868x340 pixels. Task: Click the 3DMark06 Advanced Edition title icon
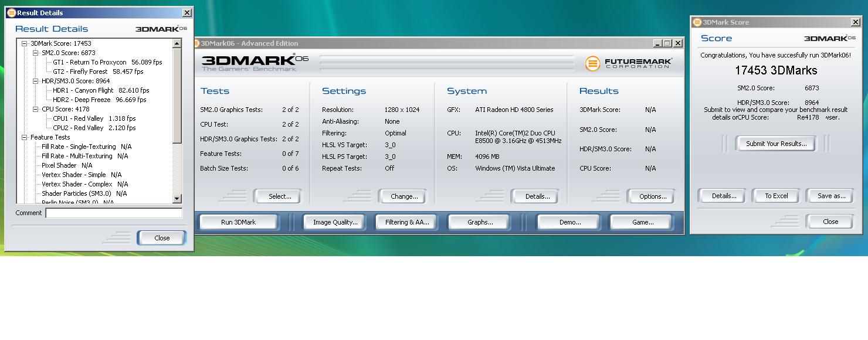pyautogui.click(x=198, y=43)
